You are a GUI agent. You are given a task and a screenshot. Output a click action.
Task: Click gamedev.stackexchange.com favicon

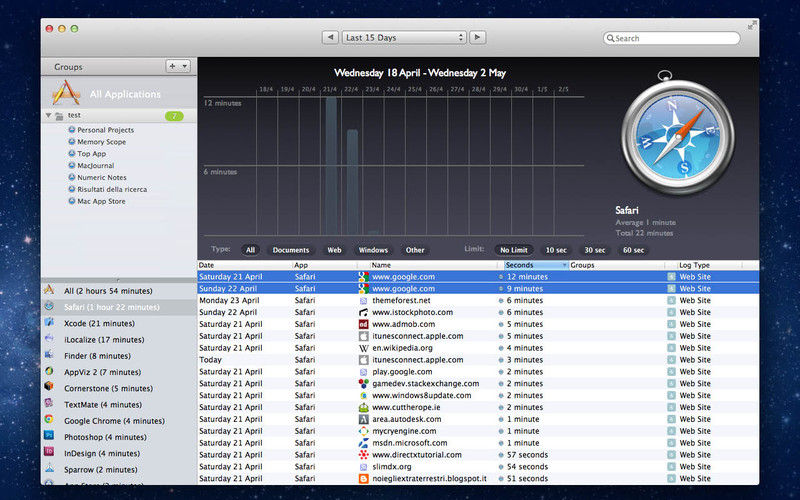click(x=363, y=384)
